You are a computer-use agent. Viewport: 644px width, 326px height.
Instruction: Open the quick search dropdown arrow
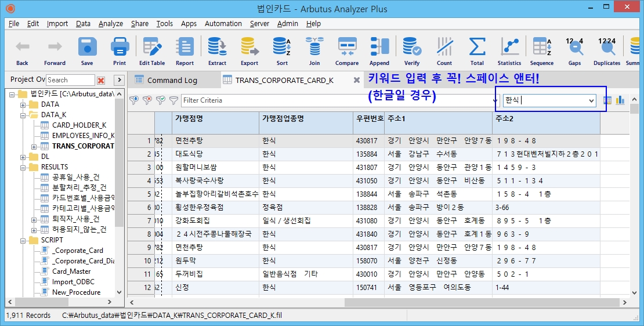(x=591, y=100)
